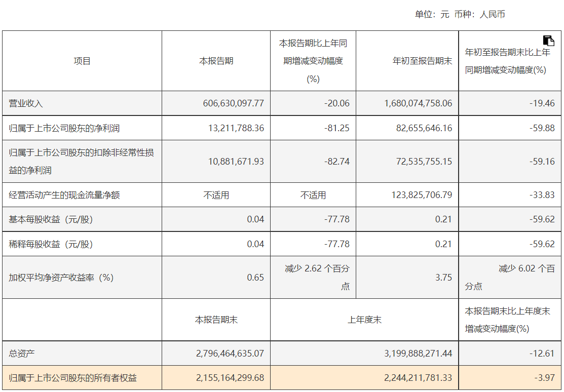Viewport: 564px width, 392px height.
Task: Select the 本报告期 column header
Action: (x=216, y=61)
